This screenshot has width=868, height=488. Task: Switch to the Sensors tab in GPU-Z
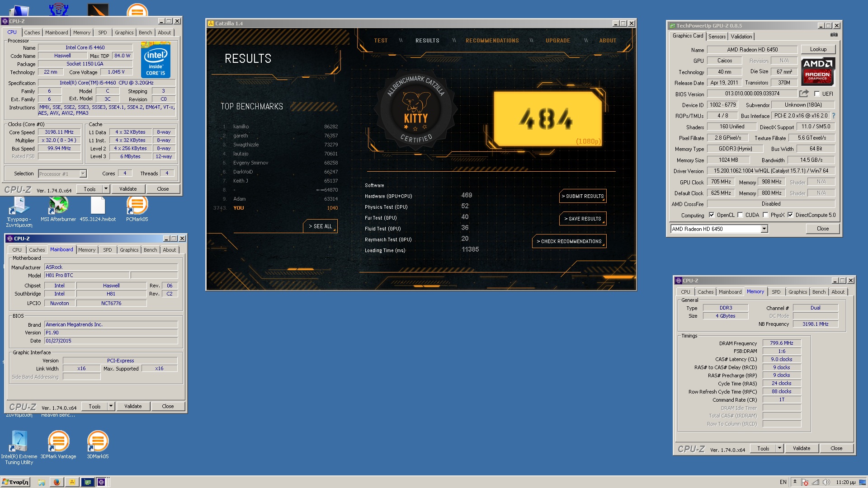coord(717,37)
